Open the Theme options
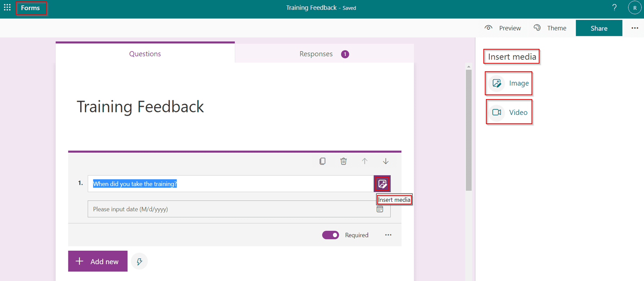Viewport: 644px width, 281px height. 550,28
